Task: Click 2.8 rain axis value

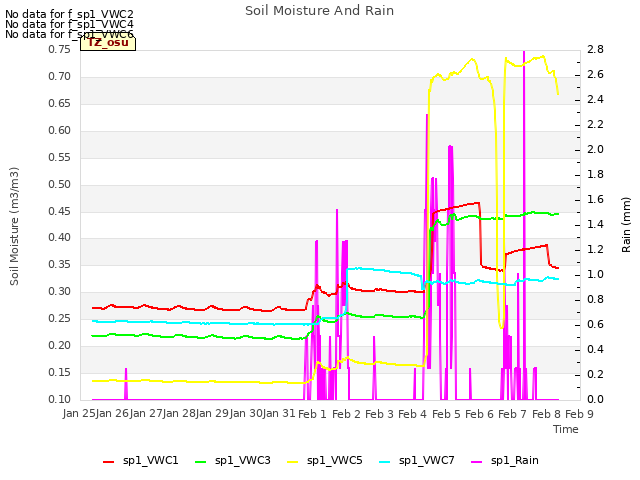Action: [596, 50]
